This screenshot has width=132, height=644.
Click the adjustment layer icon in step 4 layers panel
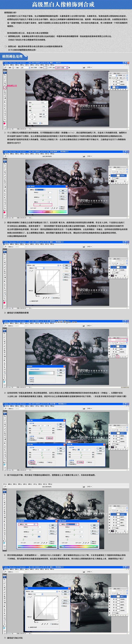(x=118, y=357)
